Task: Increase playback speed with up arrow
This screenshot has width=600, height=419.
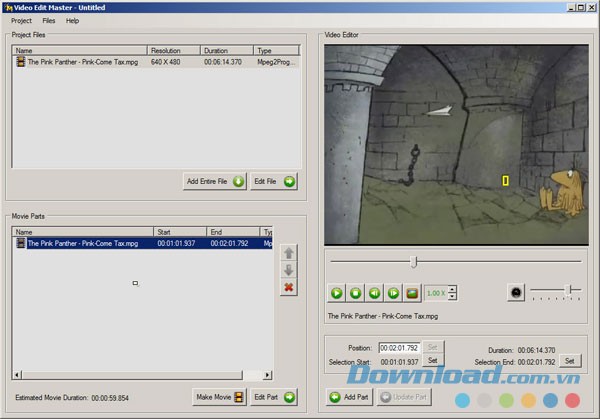Action: (x=452, y=289)
